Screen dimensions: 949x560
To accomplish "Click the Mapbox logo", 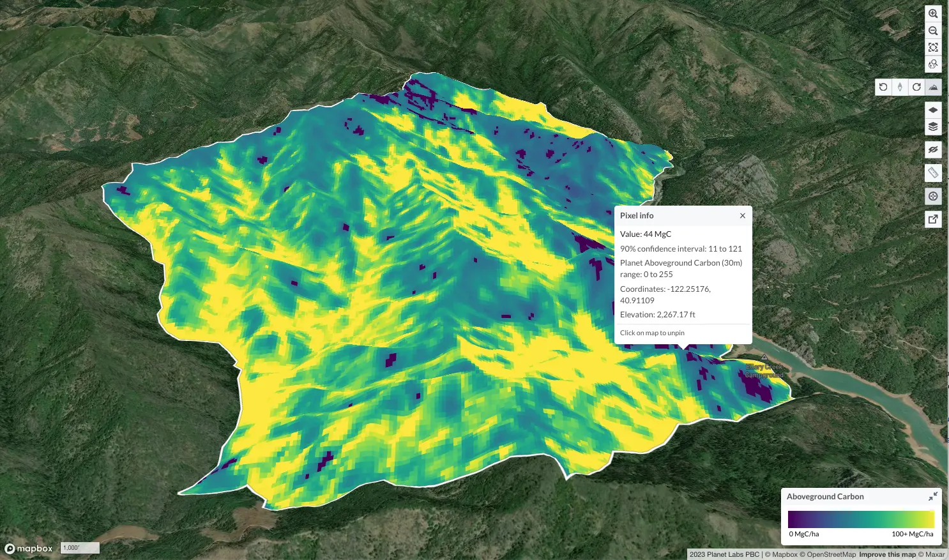I will pyautogui.click(x=29, y=549).
